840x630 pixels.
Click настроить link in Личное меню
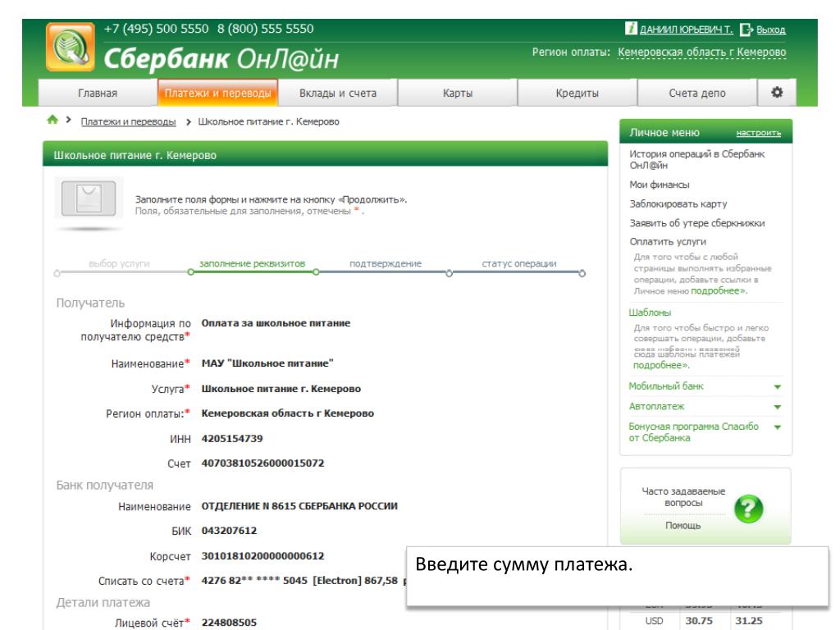[759, 133]
